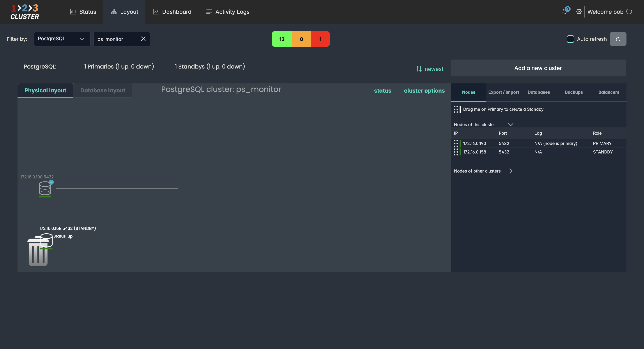The width and height of the screenshot is (644, 349).
Task: Enable the Auto refresh checkbox
Action: [570, 39]
